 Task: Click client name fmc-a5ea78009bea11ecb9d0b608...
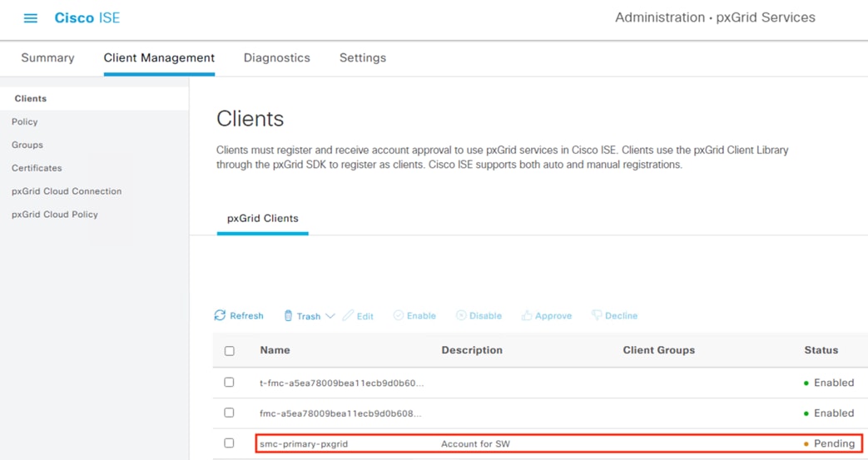click(x=340, y=413)
